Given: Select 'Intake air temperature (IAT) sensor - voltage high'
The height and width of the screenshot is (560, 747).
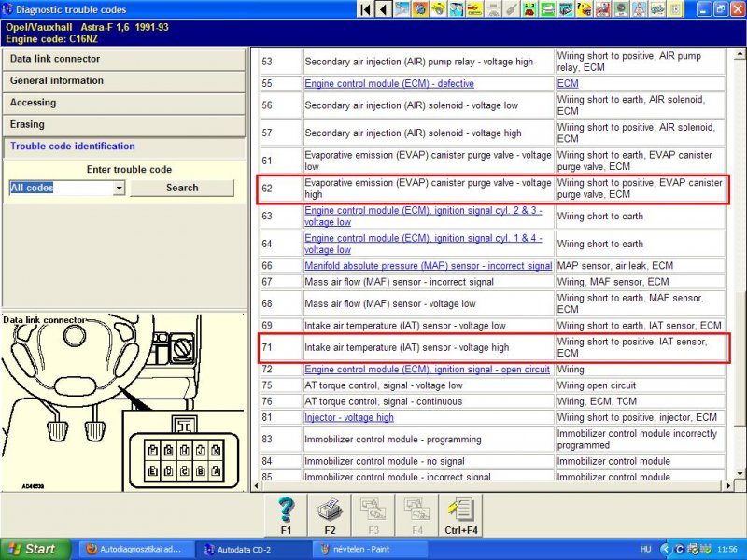Looking at the screenshot, I should point(407,347).
